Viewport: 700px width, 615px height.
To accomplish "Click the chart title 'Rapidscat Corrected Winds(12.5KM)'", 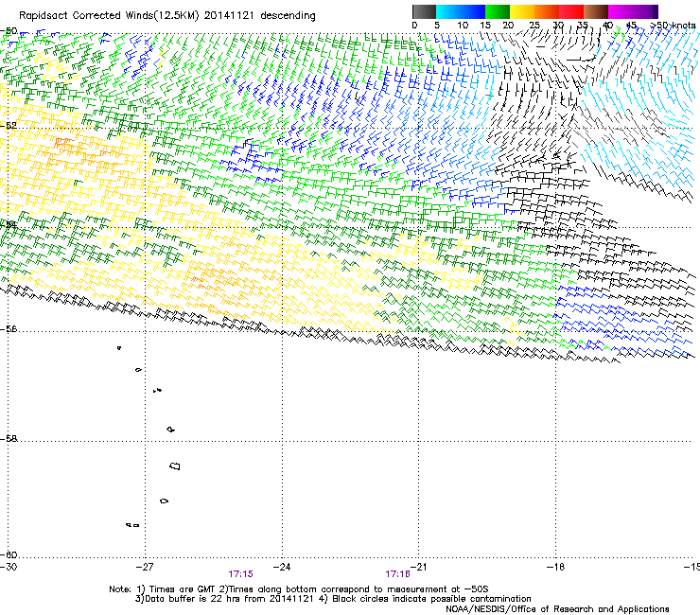I will click(x=109, y=16).
